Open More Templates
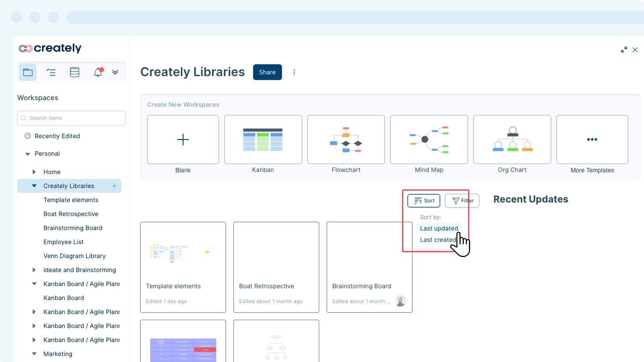 click(x=592, y=140)
